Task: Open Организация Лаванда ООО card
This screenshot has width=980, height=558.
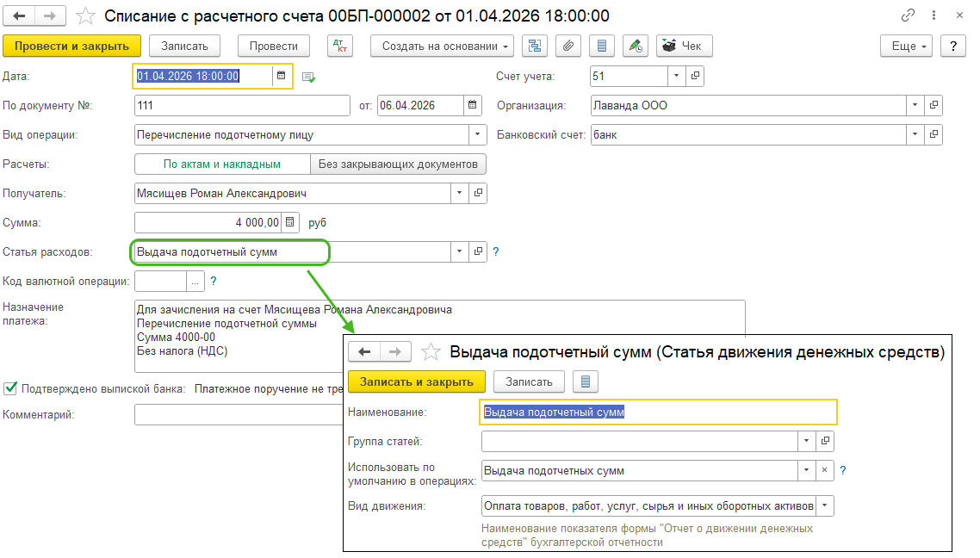Action: [933, 105]
